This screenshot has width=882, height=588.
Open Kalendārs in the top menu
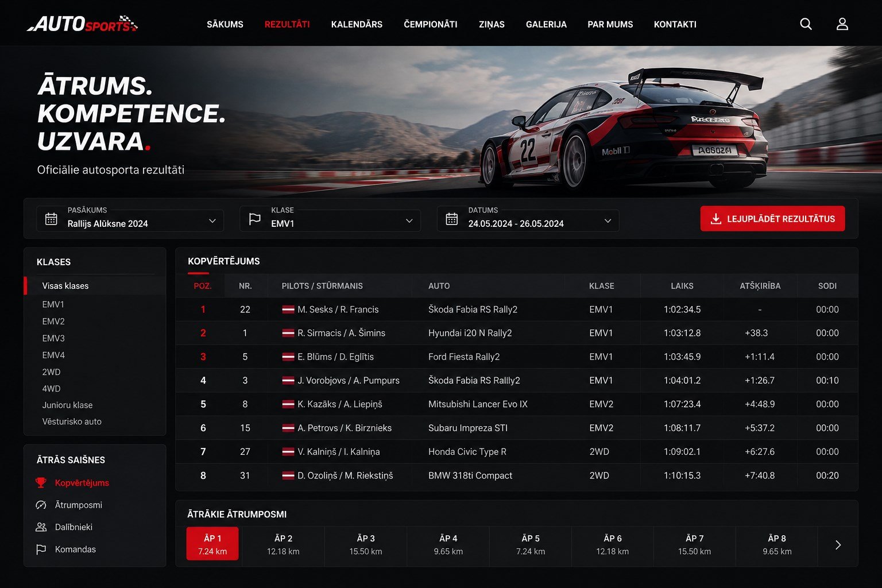(357, 24)
